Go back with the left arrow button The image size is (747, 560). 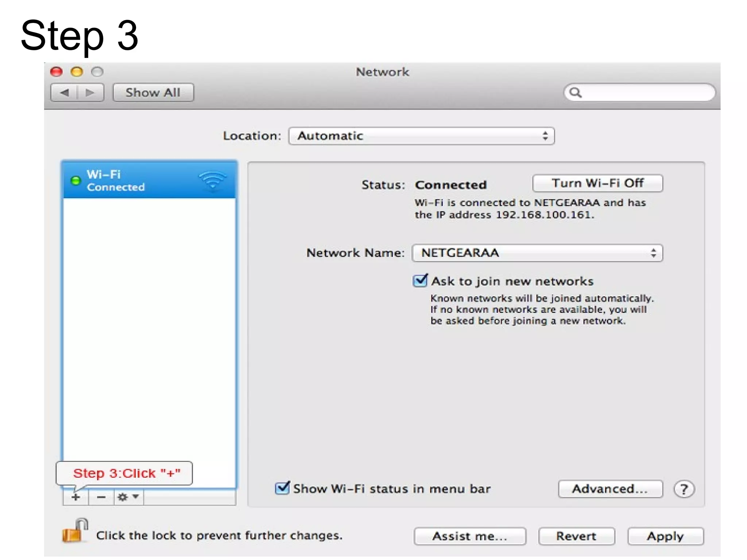(x=65, y=93)
